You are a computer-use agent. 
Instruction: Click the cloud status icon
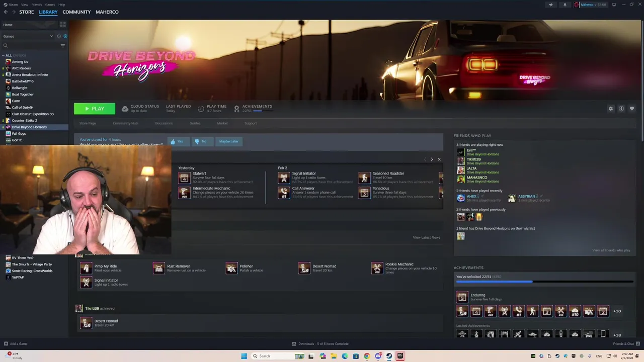pos(125,109)
